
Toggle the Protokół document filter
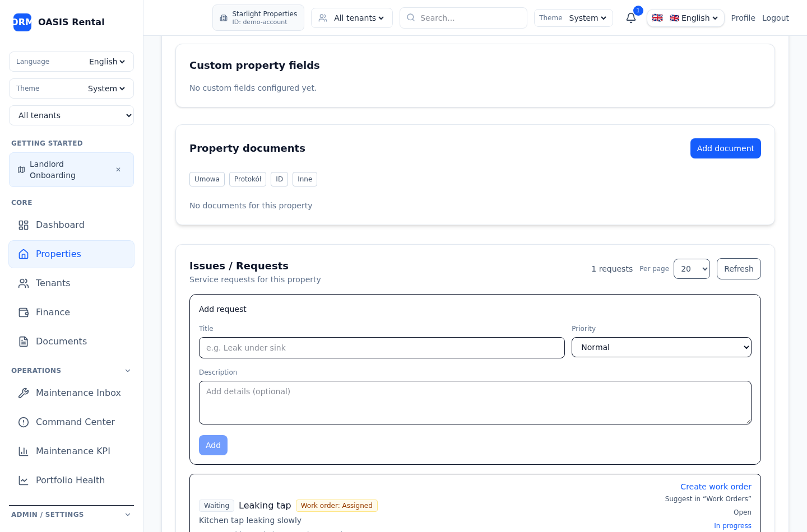(x=248, y=179)
